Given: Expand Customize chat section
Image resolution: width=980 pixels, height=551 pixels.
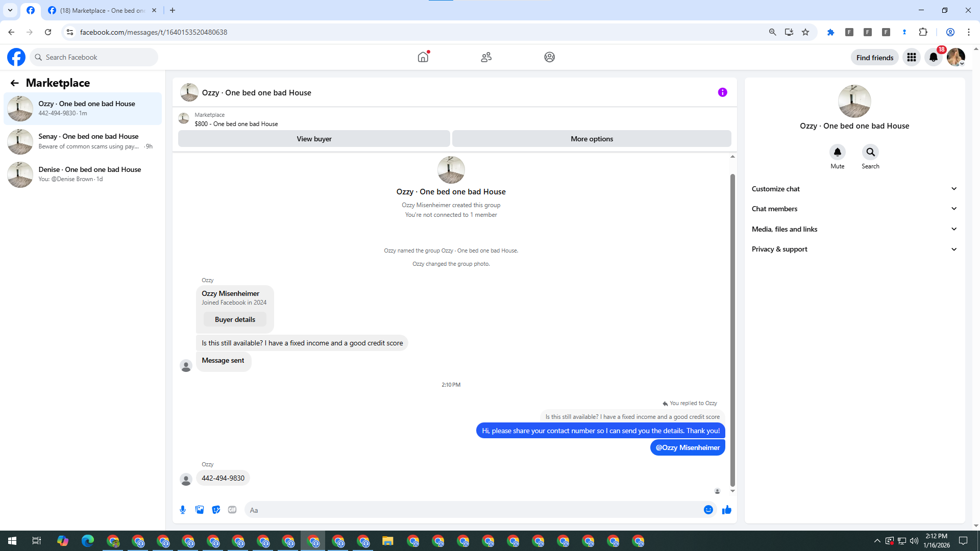Looking at the screenshot, I should click(854, 189).
